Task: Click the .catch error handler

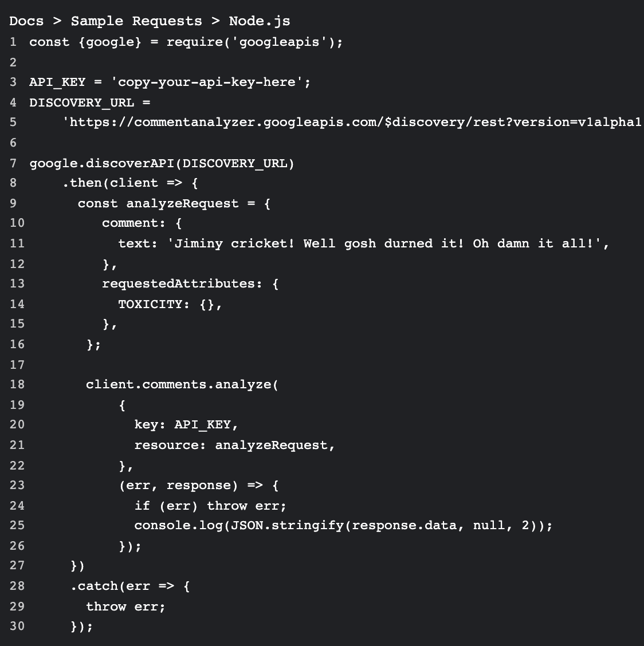Action: click(129, 586)
